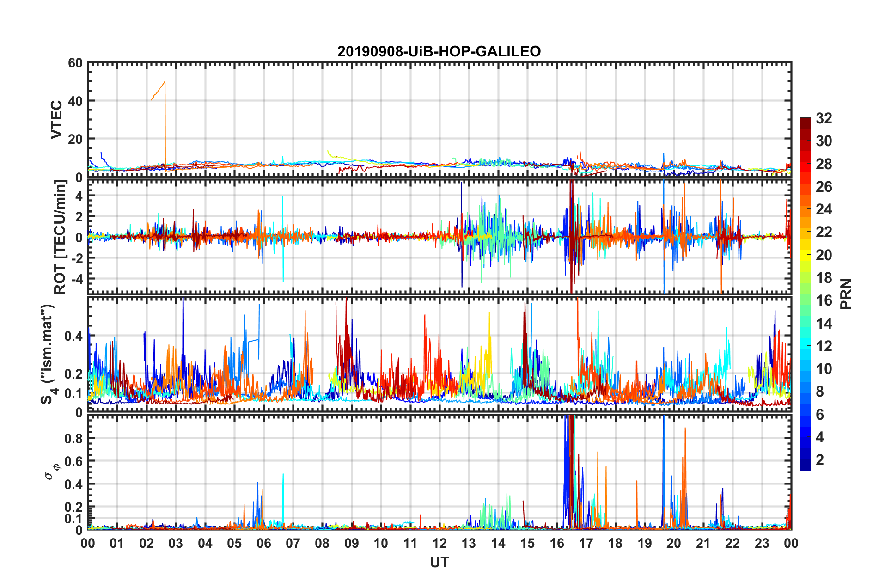This screenshot has height=588, width=879.
Task: Click x-axis hour label 07
Action: [293, 543]
